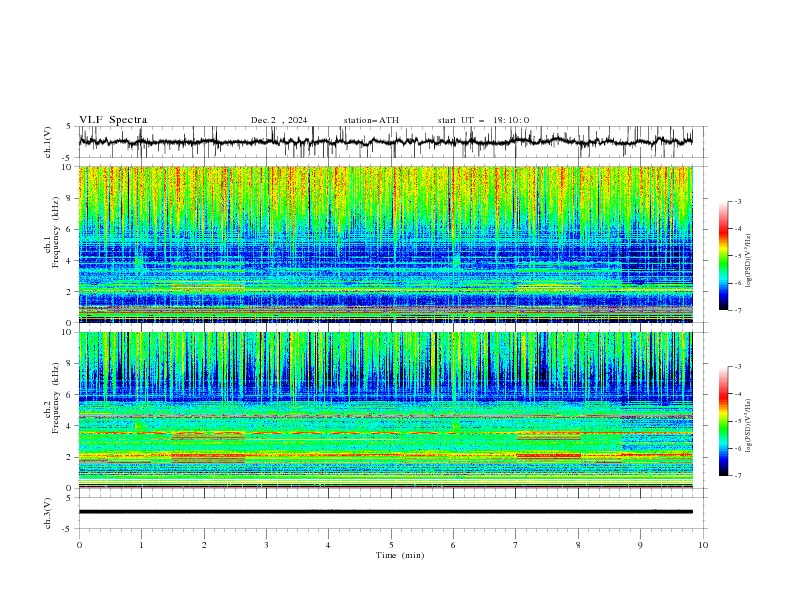Click the 'start UT = 18:10:0' label
Image resolution: width=792 pixels, height=612 pixels.
(x=483, y=120)
